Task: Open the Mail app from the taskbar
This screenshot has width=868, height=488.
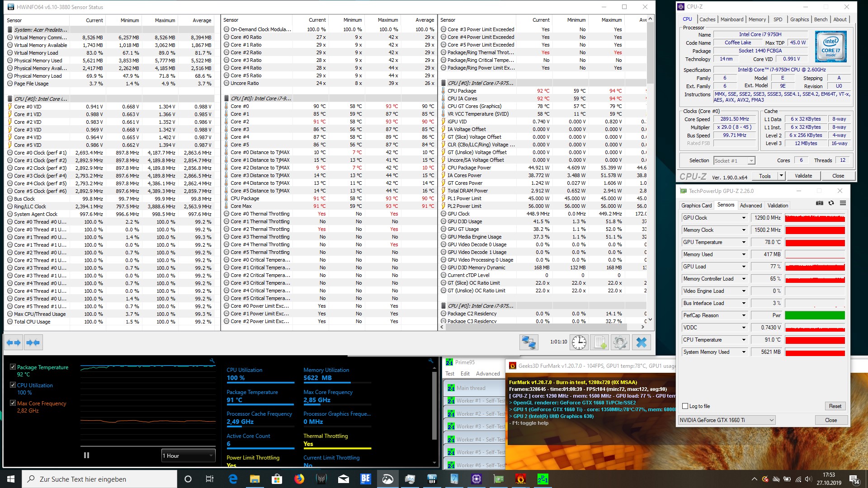Action: pos(344,479)
